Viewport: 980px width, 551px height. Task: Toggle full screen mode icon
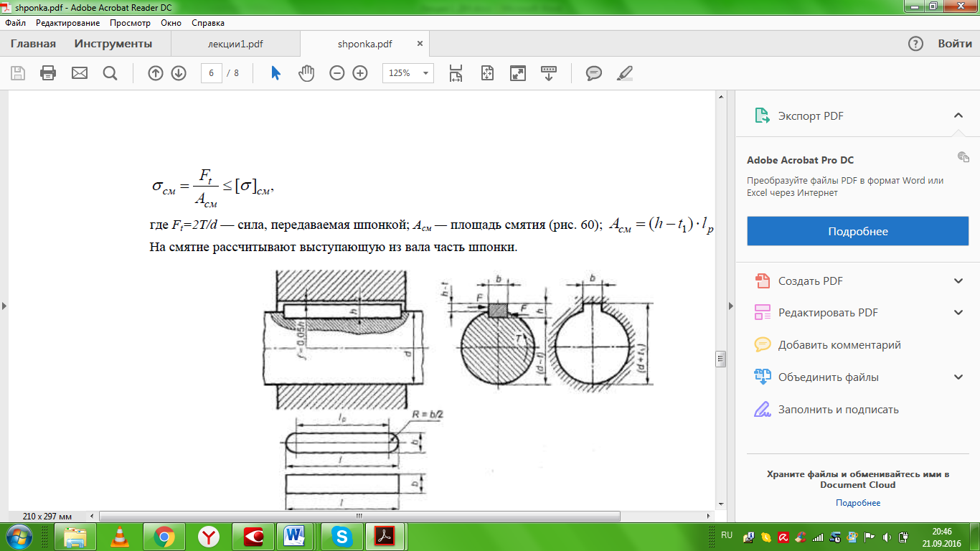point(517,73)
